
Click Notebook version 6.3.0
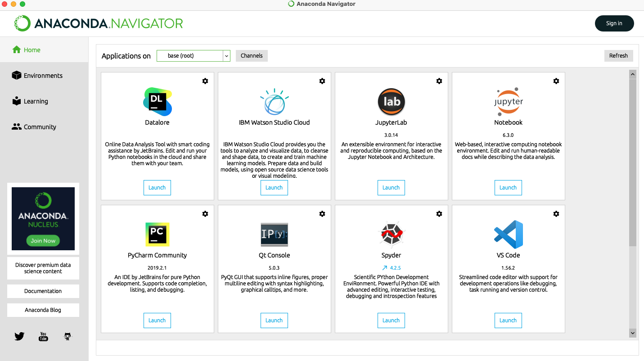[x=508, y=135]
